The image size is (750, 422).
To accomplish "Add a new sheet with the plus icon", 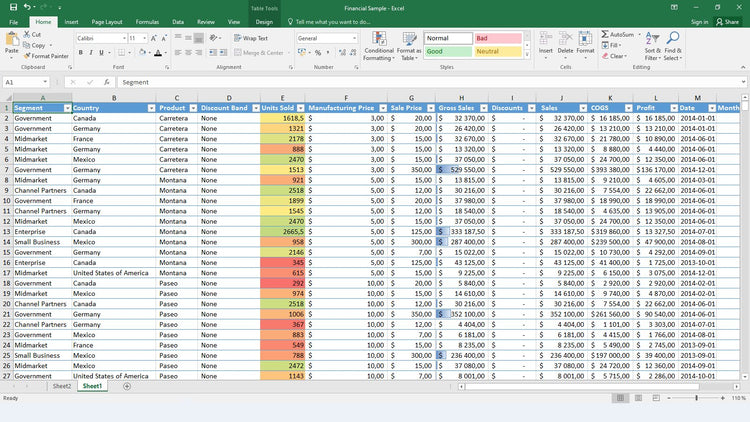I will click(x=126, y=386).
